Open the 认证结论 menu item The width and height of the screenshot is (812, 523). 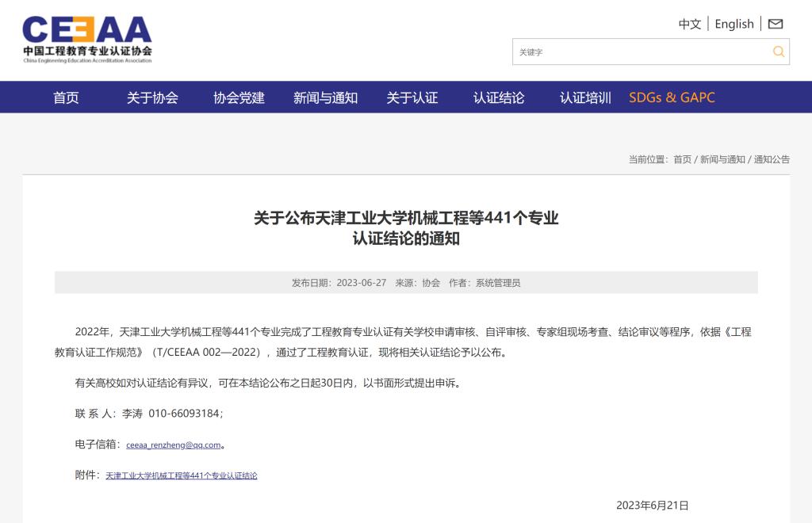[x=499, y=97]
